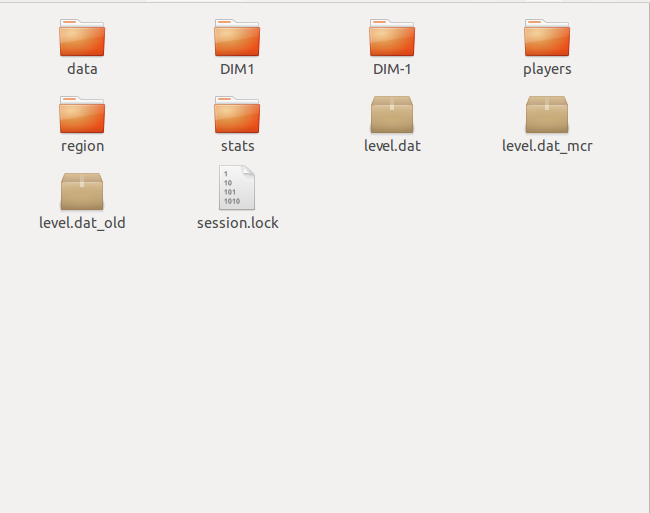
Task: Select the DIM1 folder icon
Action: coord(237,37)
